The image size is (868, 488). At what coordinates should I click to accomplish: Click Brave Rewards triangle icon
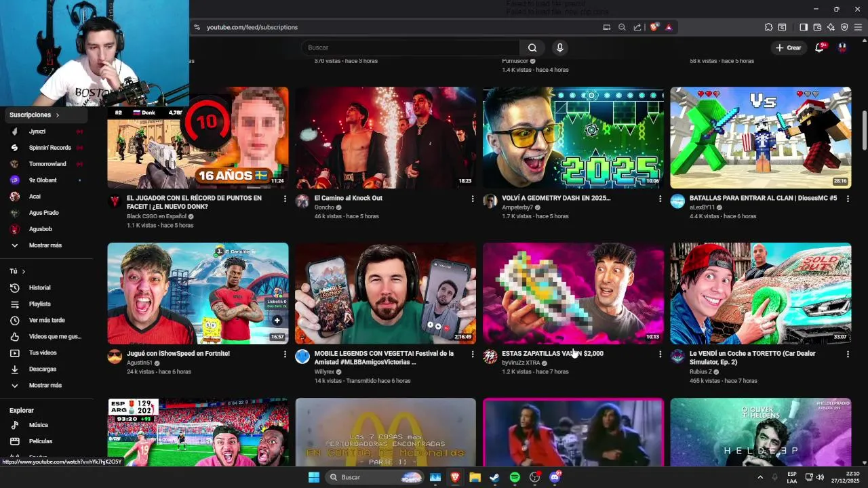[669, 27]
